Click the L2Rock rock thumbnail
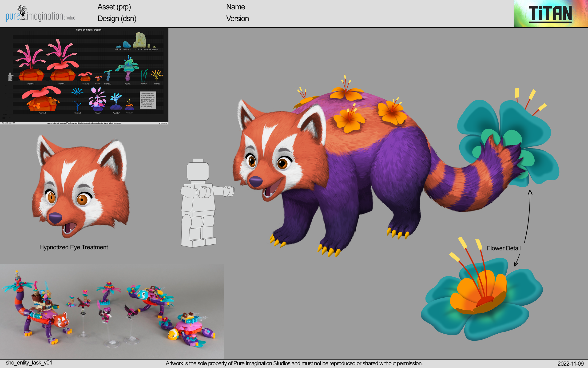 point(140,41)
